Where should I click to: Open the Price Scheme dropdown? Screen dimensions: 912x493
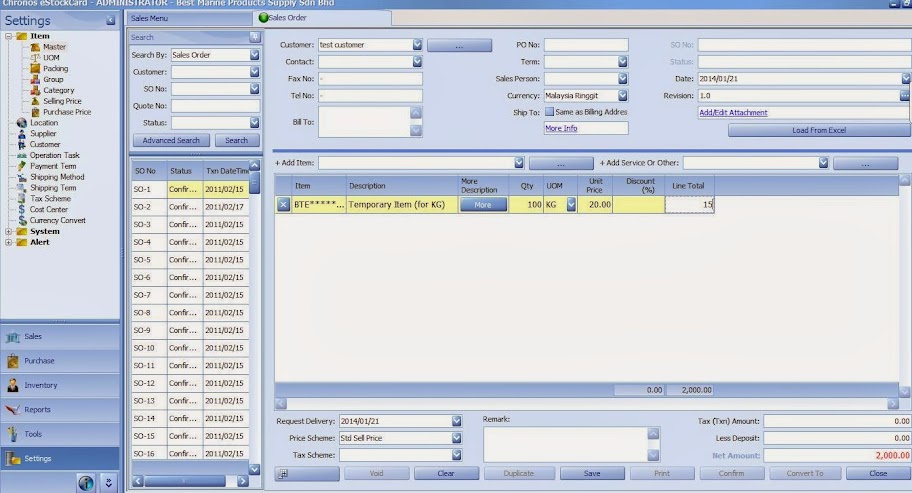(x=457, y=438)
